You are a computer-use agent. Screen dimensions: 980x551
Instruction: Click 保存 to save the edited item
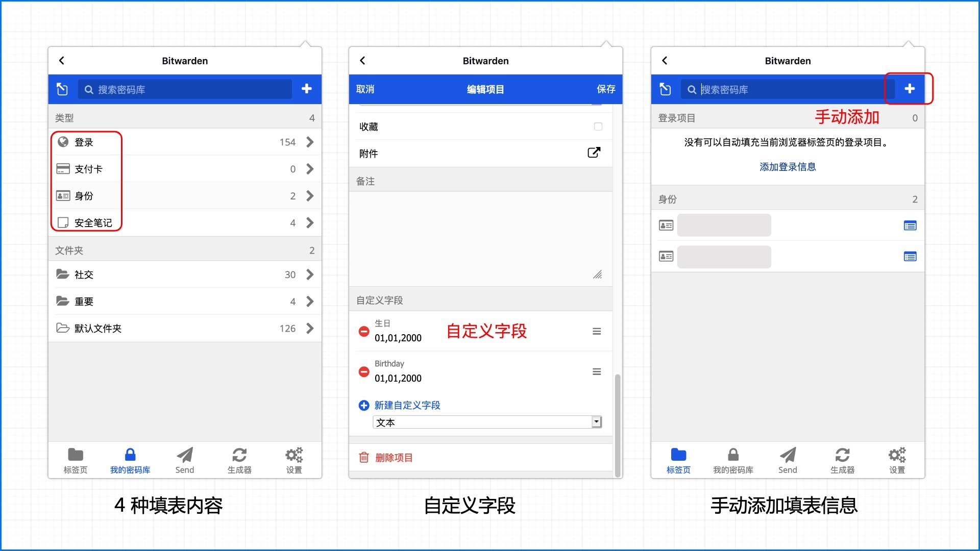605,89
